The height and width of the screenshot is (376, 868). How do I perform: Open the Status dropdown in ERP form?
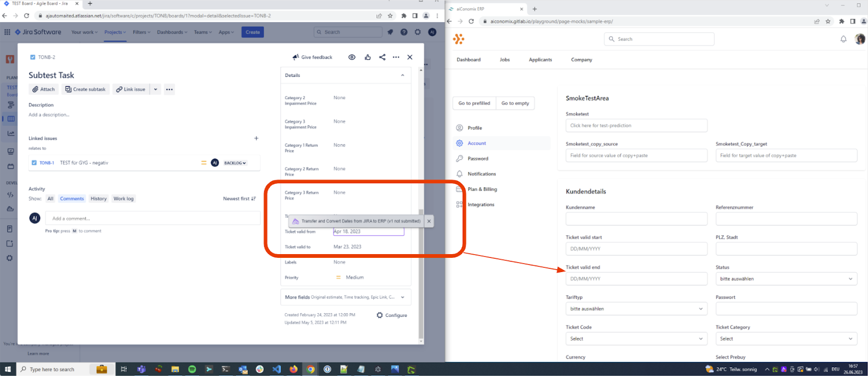(x=786, y=279)
